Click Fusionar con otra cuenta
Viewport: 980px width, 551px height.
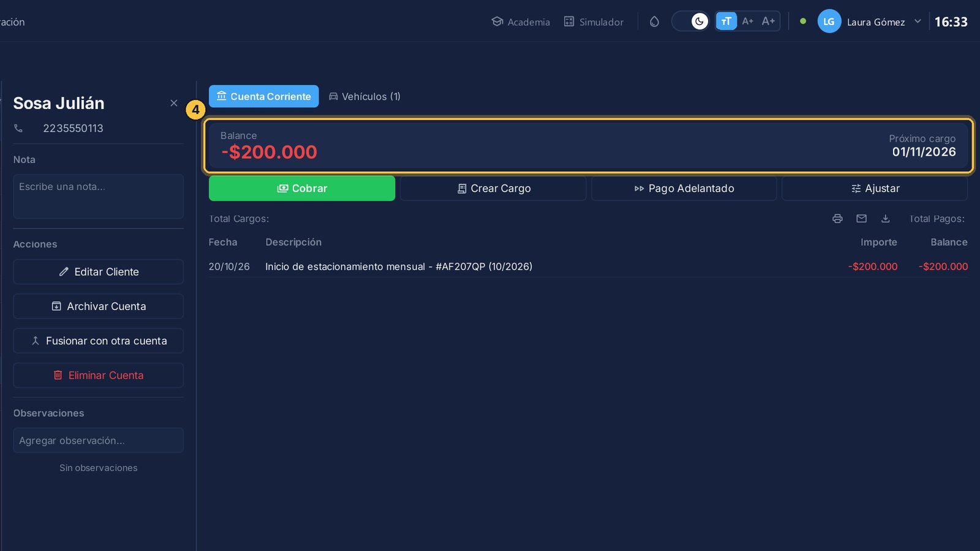point(98,341)
